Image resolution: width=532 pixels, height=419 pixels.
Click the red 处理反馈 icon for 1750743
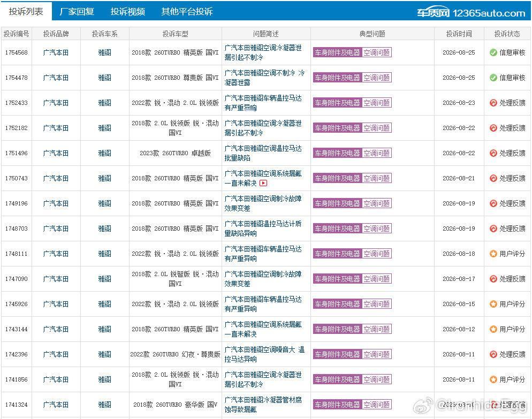coord(493,178)
